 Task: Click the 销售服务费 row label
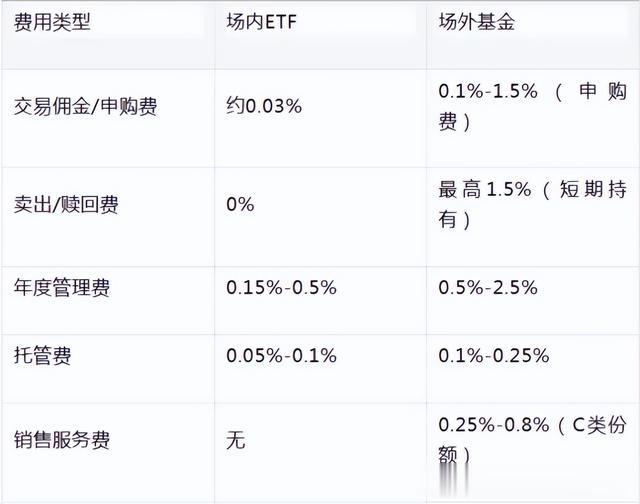point(62,440)
